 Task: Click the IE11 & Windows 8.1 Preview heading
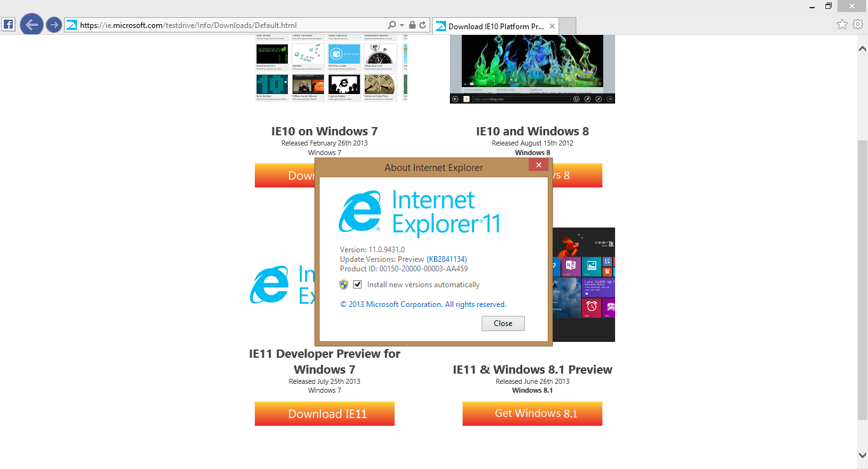pos(532,369)
